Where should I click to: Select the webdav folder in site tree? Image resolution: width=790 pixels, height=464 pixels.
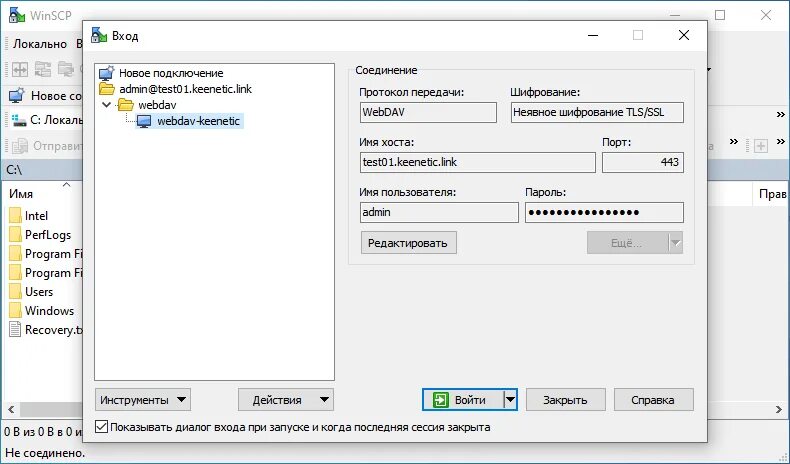[157, 105]
